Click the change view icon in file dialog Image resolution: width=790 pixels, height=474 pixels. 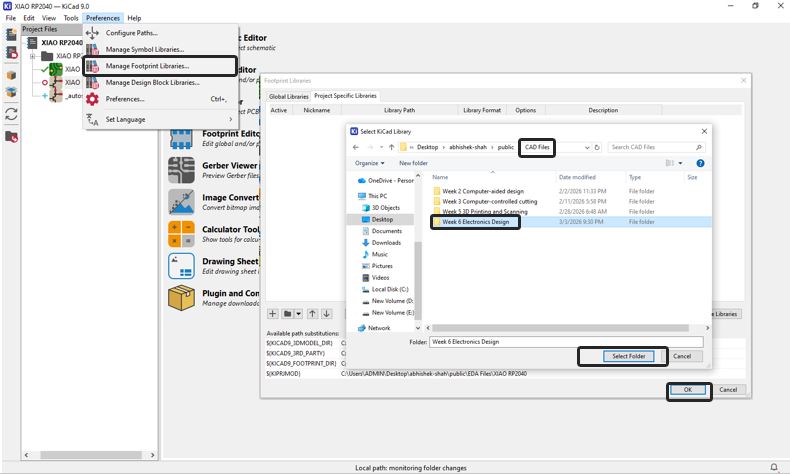[670, 163]
